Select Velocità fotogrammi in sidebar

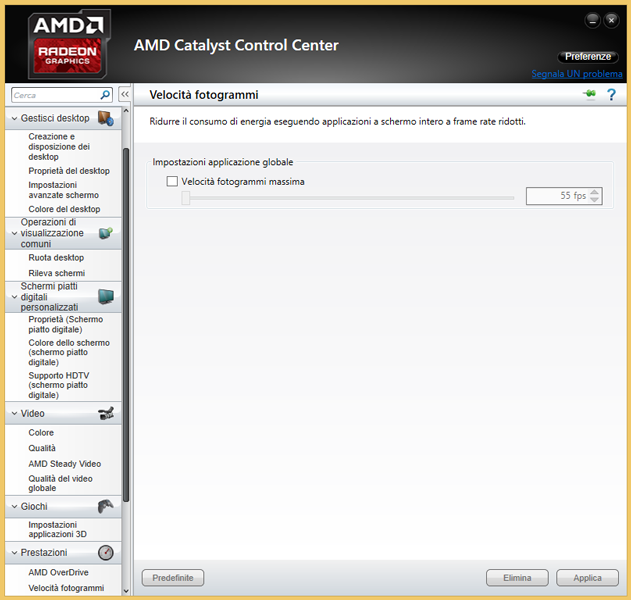point(66,588)
